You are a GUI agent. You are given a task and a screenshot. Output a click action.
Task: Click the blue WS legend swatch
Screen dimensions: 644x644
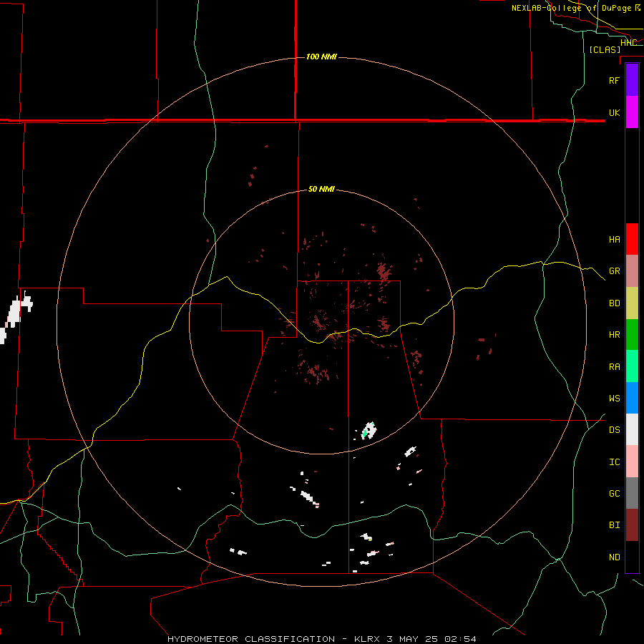coord(632,398)
